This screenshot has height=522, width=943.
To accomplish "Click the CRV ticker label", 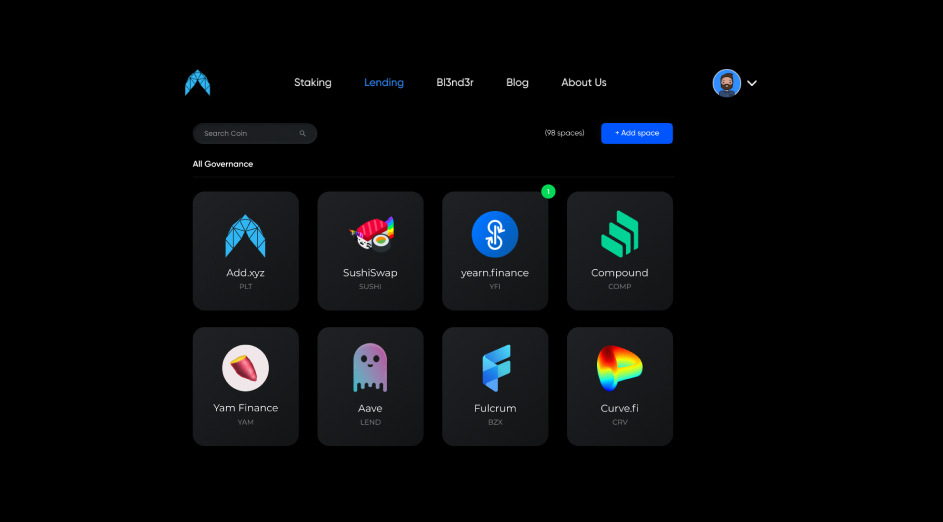I will [619, 422].
